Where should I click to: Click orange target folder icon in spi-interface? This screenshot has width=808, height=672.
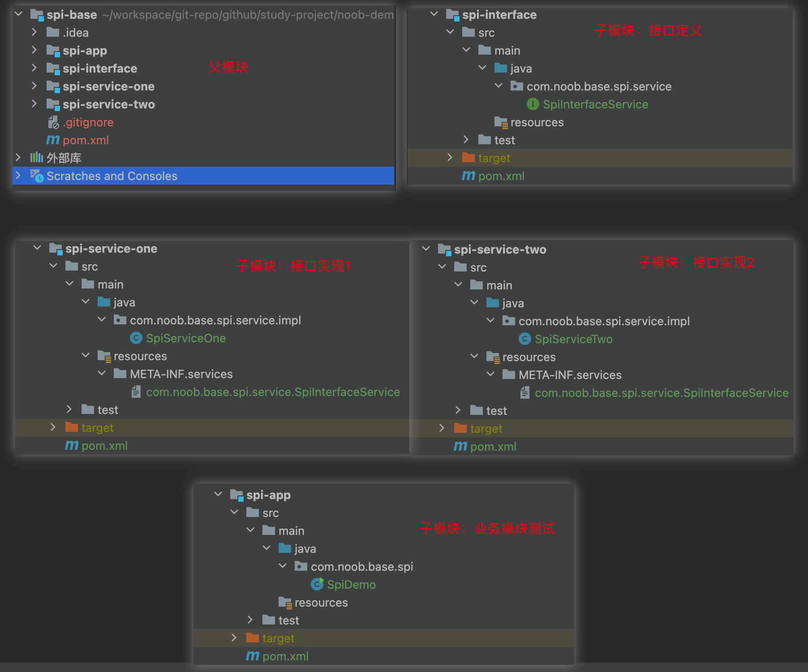coord(468,158)
